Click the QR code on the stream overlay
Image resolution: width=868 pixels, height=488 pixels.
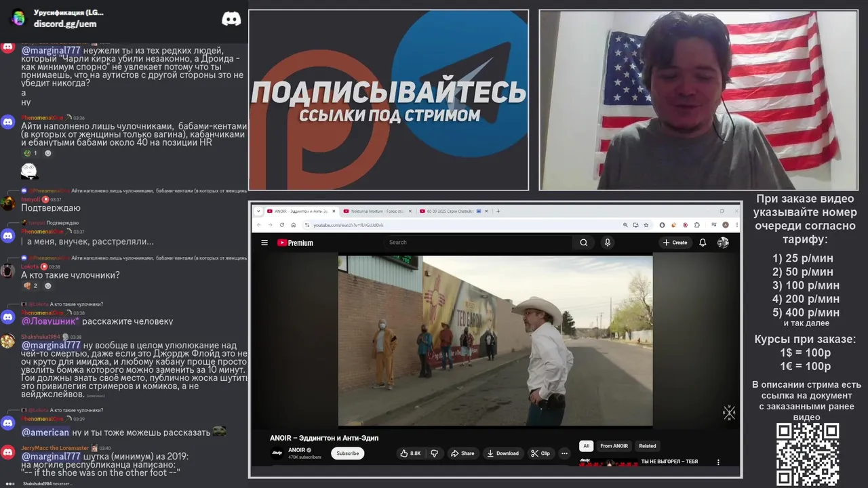click(808, 455)
